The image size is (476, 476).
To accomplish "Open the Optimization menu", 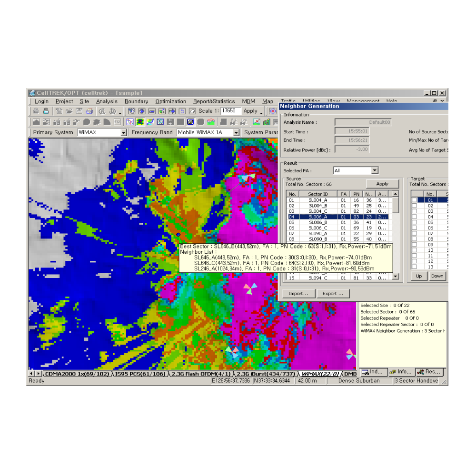I will (170, 101).
